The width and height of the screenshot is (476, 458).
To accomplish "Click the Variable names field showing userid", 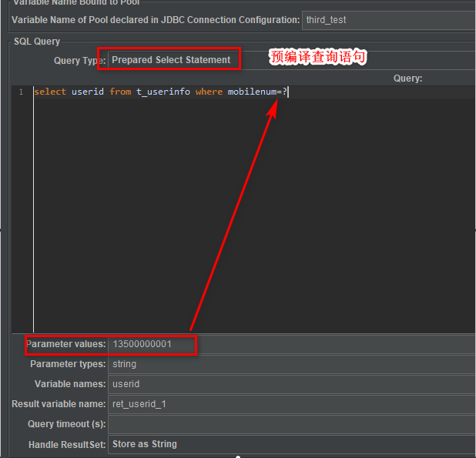I will click(292, 384).
